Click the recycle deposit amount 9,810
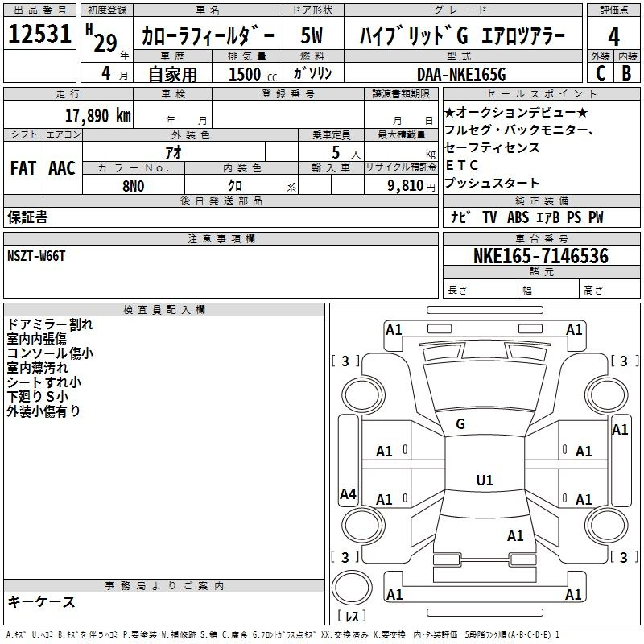 (405, 186)
